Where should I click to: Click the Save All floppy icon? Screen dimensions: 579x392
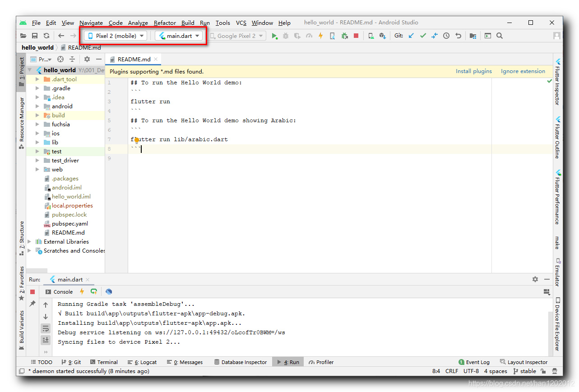[x=35, y=36]
